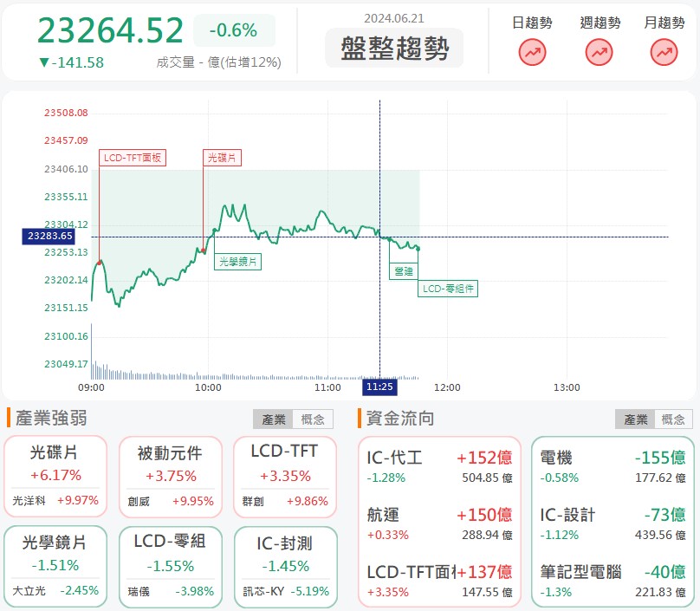700x611 pixels.
Task: Select LCD-TFT面板 inflow row +137億
Action: coord(439,581)
